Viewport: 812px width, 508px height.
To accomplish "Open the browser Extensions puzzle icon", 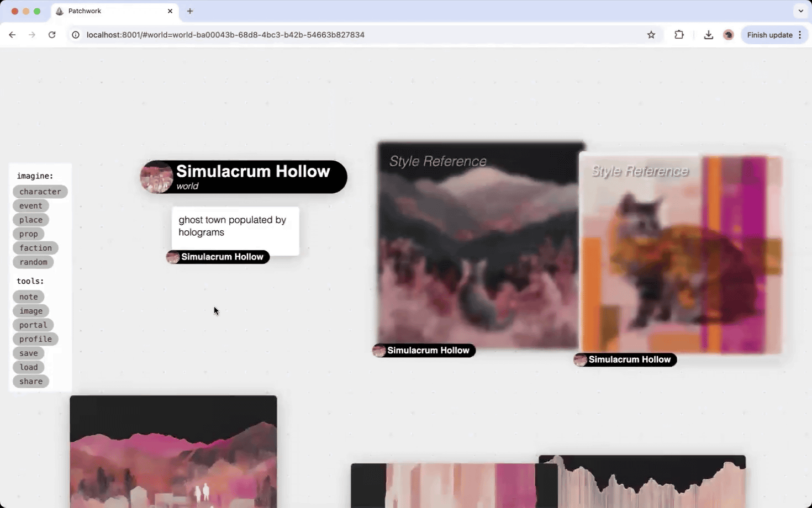I will pyautogui.click(x=679, y=34).
